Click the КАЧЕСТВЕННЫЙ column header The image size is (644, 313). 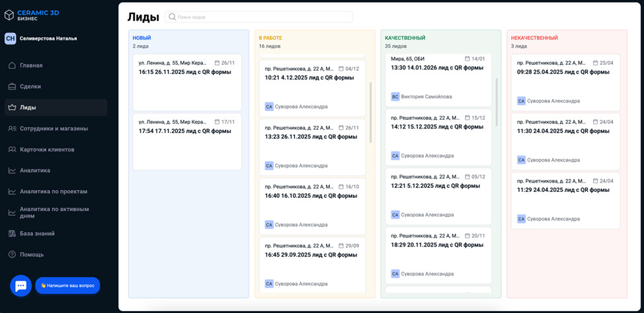pos(405,38)
